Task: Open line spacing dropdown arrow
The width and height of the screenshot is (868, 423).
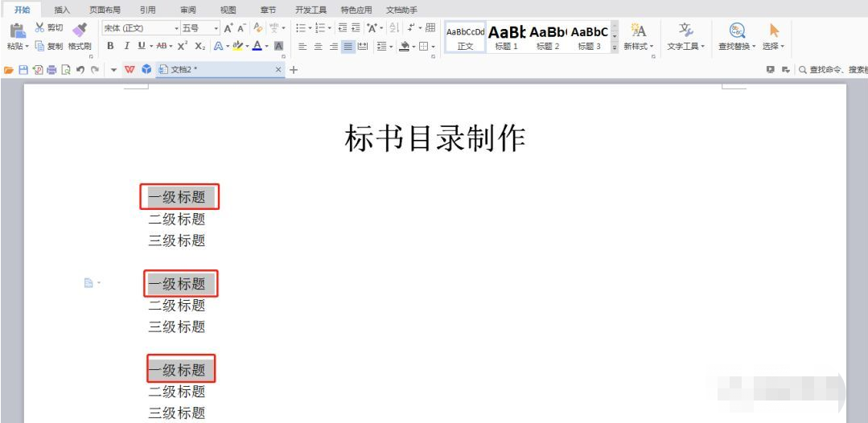Action: [x=391, y=47]
